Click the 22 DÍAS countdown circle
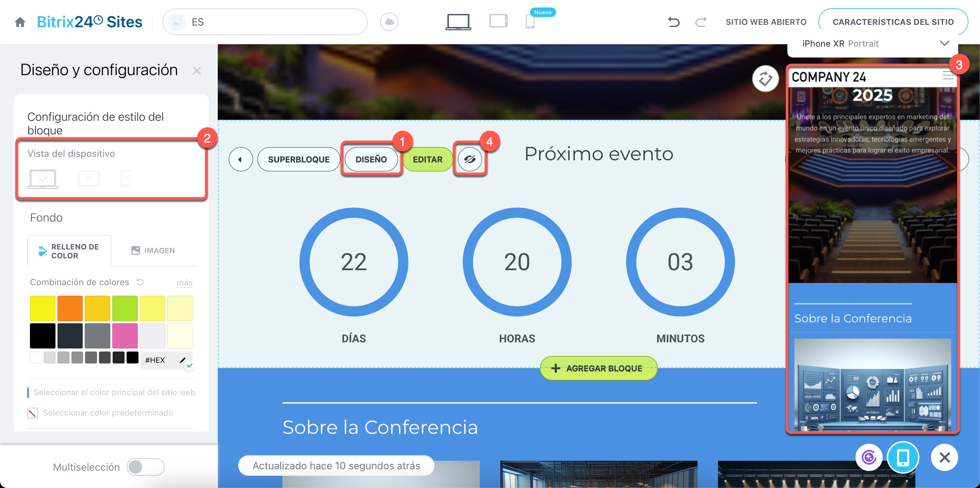 click(x=354, y=262)
